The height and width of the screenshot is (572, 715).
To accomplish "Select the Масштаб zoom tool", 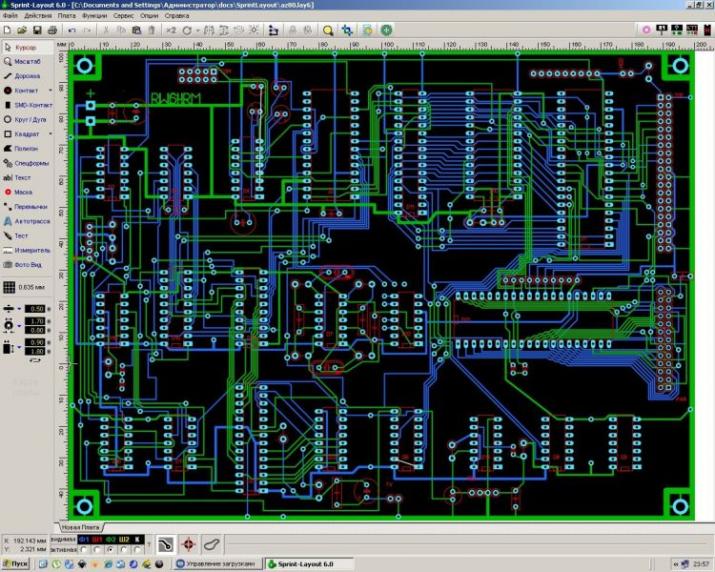I will click(25, 61).
